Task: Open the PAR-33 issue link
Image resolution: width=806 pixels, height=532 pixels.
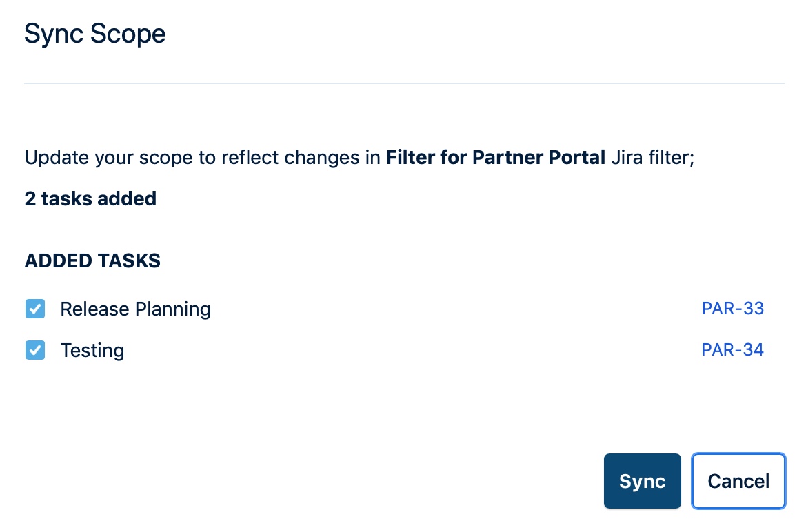Action: tap(732, 309)
